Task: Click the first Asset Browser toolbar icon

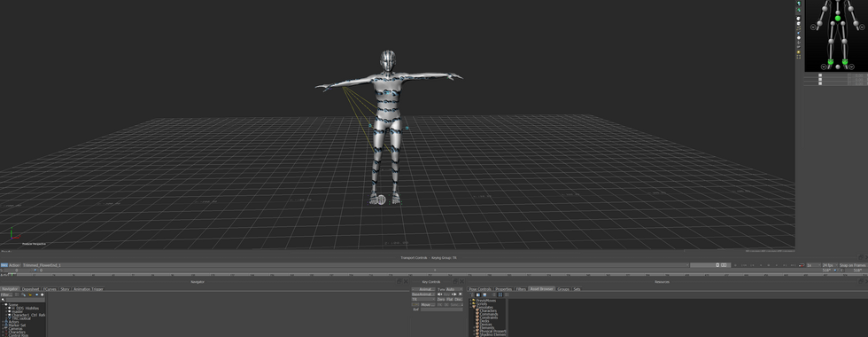Action: tap(471, 294)
